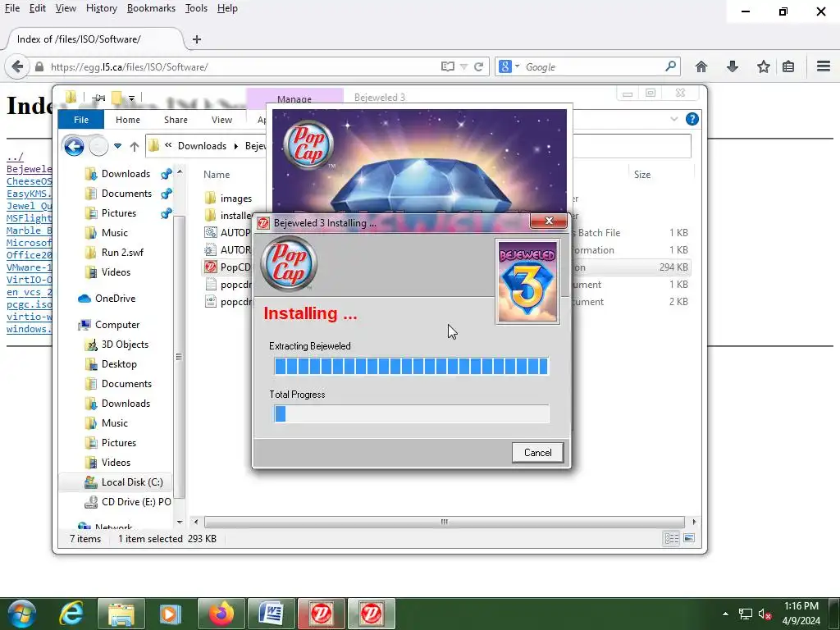Open Firefox hamburger menu
840x630 pixels.
click(x=824, y=66)
